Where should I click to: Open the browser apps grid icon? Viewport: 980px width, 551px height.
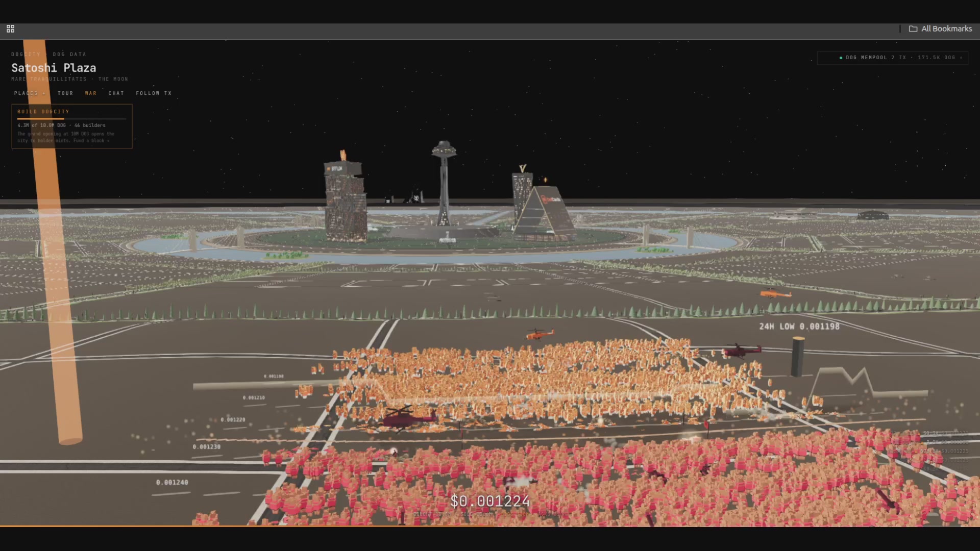click(10, 29)
